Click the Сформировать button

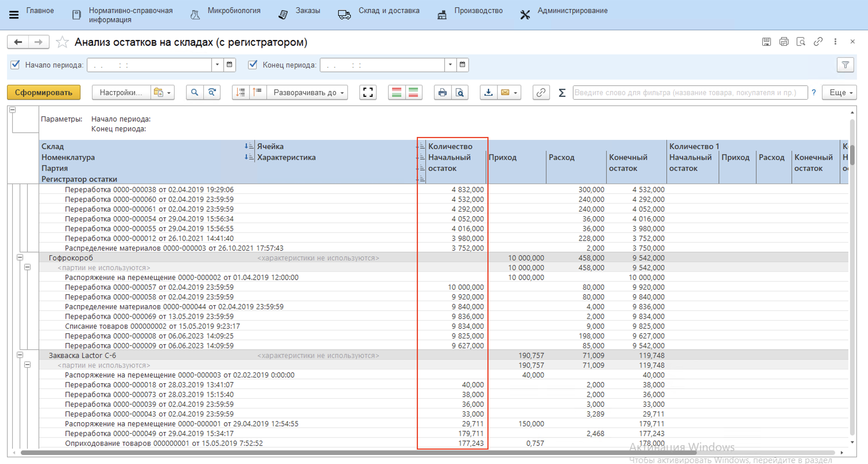43,92
